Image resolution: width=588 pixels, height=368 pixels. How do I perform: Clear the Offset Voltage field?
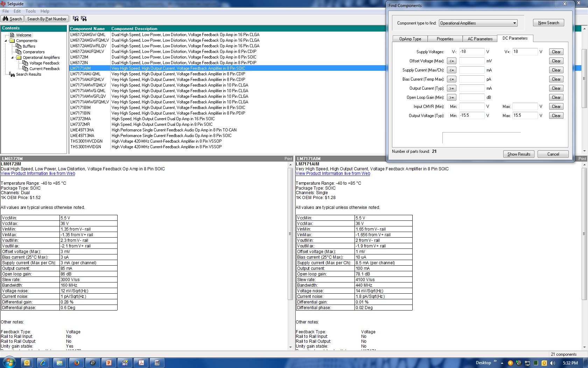point(556,61)
